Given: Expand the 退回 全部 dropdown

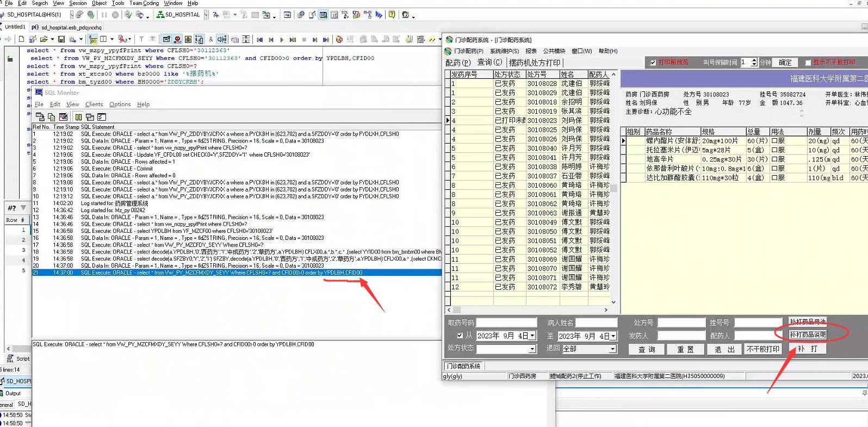Looking at the screenshot, I should (613, 349).
